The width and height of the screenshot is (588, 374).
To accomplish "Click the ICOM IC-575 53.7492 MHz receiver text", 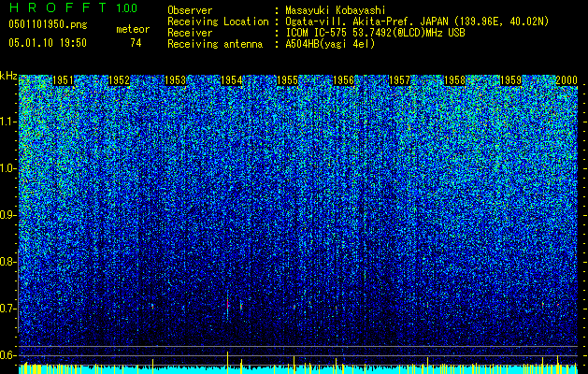I will (x=375, y=33).
